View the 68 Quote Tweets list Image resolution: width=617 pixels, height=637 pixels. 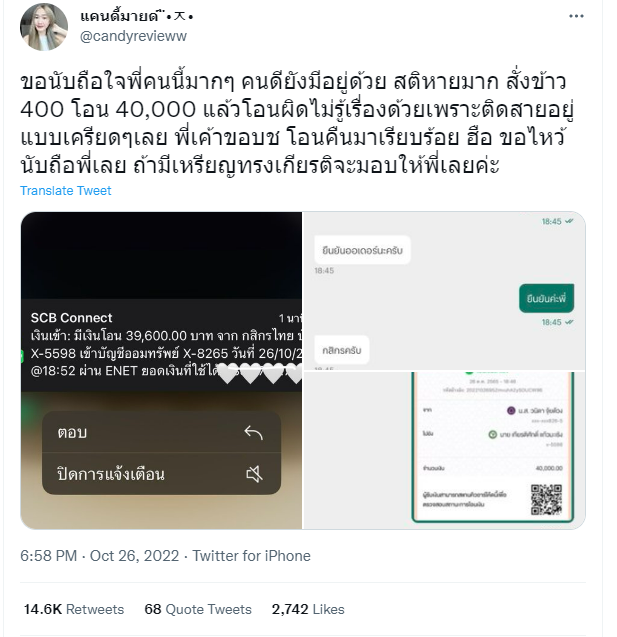(x=198, y=609)
